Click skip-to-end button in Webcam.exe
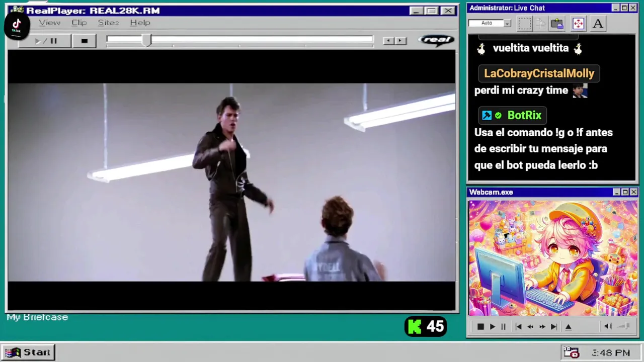This screenshot has height=362, width=644. [553, 327]
